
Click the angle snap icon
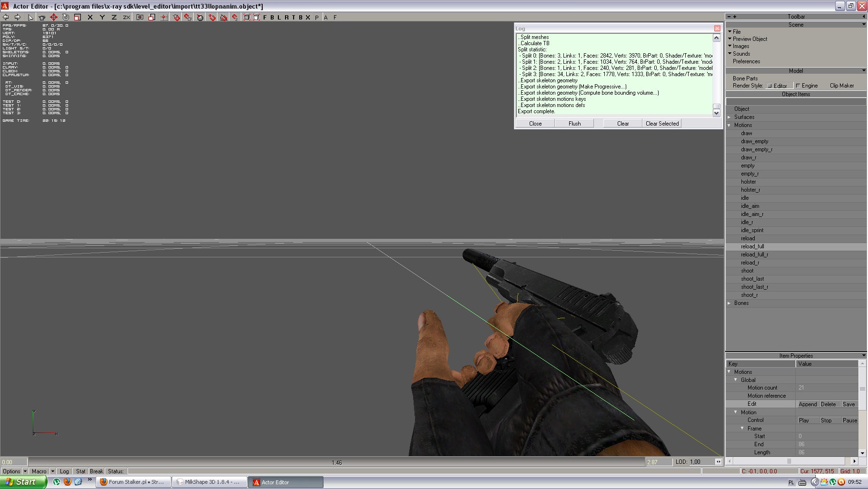tap(224, 17)
